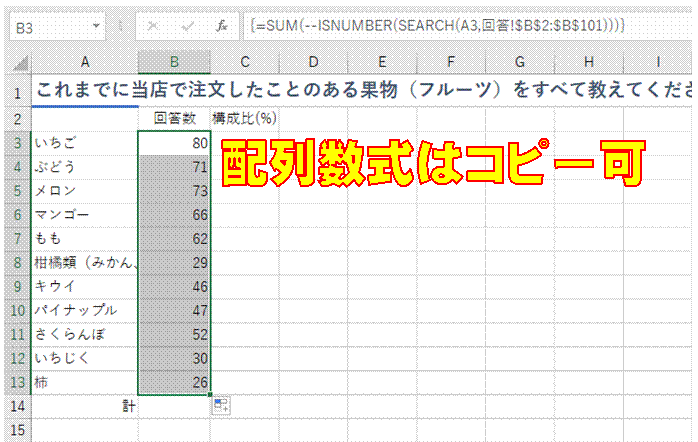Click the cell with value 46
The height and width of the screenshot is (442, 698).
pyautogui.click(x=174, y=287)
